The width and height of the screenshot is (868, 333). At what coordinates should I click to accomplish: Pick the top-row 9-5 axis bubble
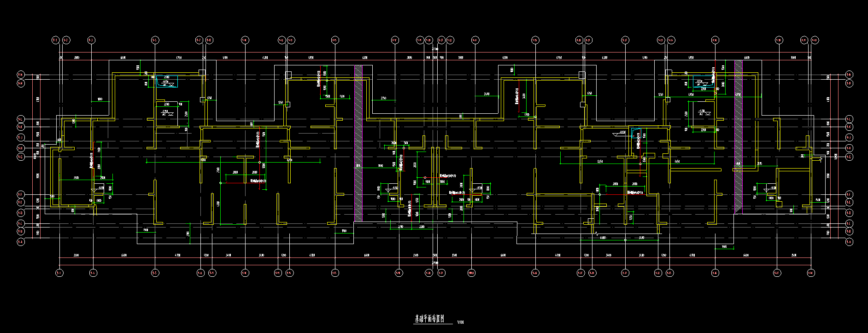pos(155,40)
